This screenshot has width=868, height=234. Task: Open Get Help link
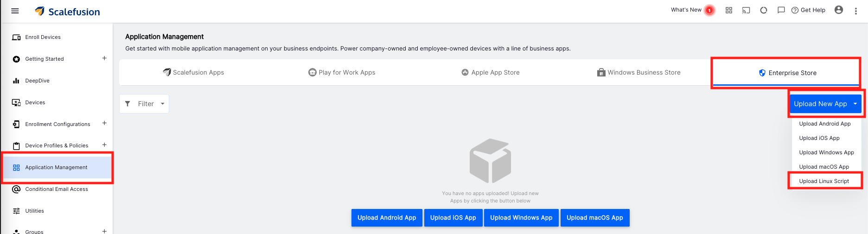click(808, 10)
